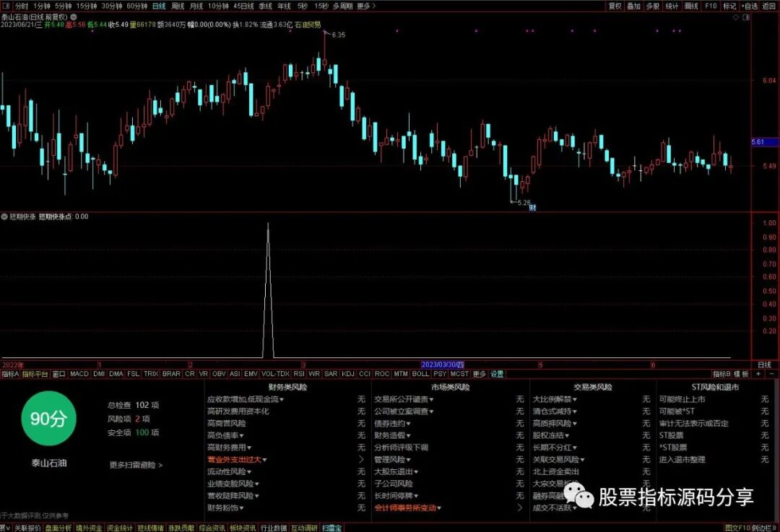This screenshot has height=532, width=780.
Task: Click the green 90分 score circle
Action: click(x=48, y=418)
